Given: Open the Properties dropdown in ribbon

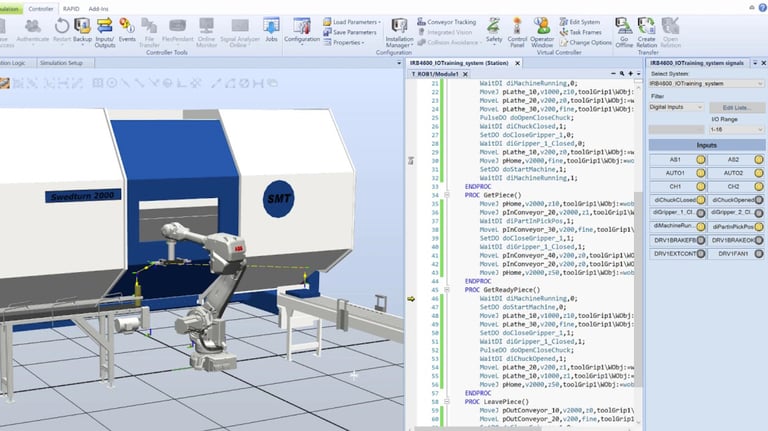Looking at the screenshot, I should pyautogui.click(x=344, y=43).
